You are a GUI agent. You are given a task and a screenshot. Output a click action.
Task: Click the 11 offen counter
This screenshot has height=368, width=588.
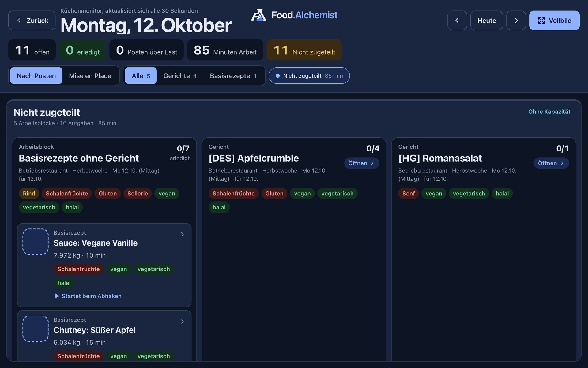pos(32,50)
